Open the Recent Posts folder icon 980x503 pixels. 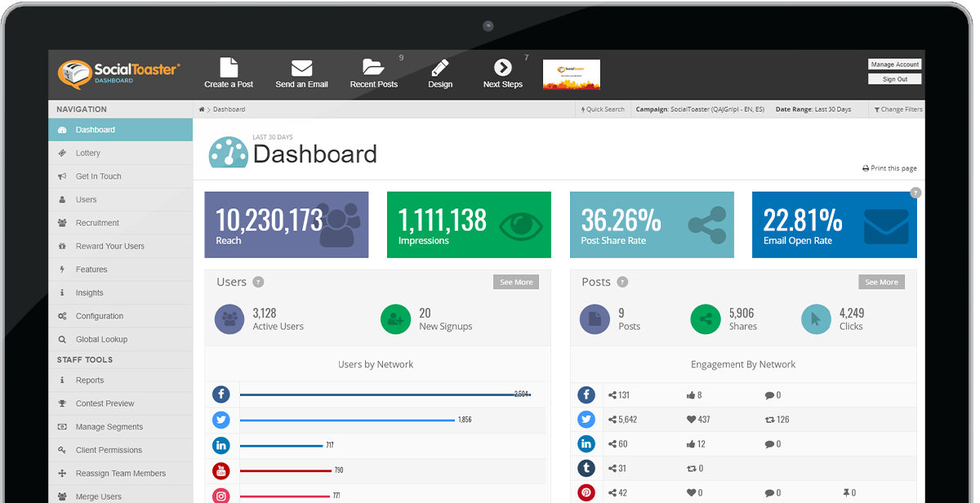click(x=373, y=68)
